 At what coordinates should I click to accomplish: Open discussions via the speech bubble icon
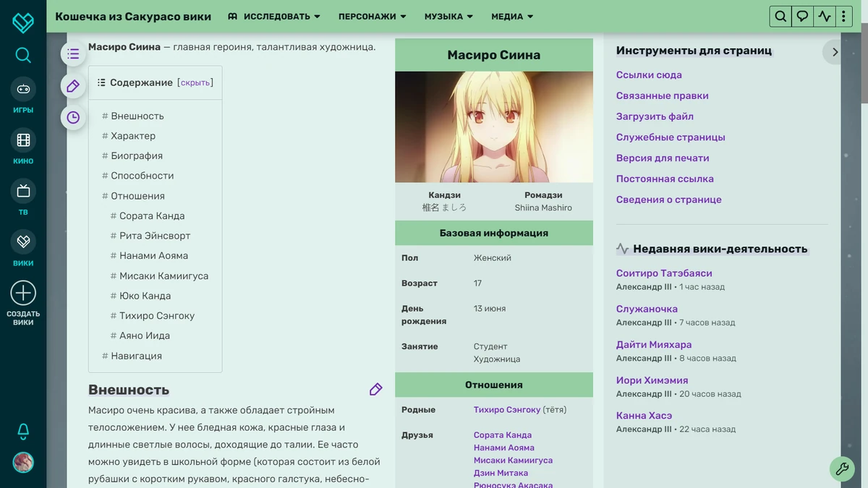[x=801, y=16]
